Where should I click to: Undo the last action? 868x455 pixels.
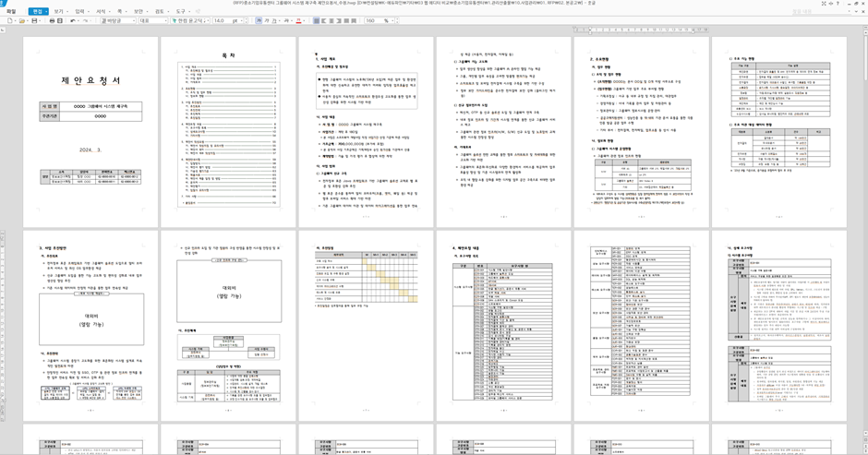click(73, 20)
